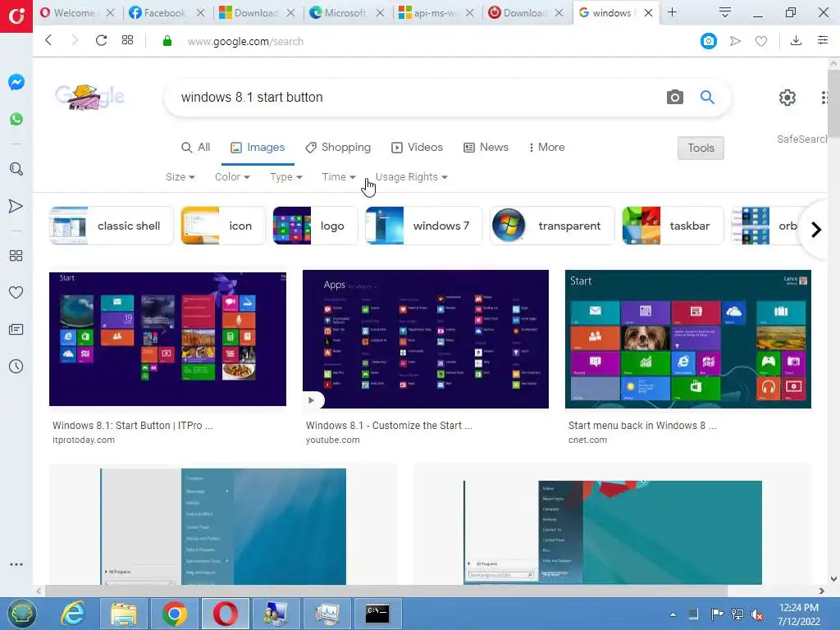Open the More search categories menu
Image resolution: width=840 pixels, height=630 pixels.
click(x=546, y=148)
